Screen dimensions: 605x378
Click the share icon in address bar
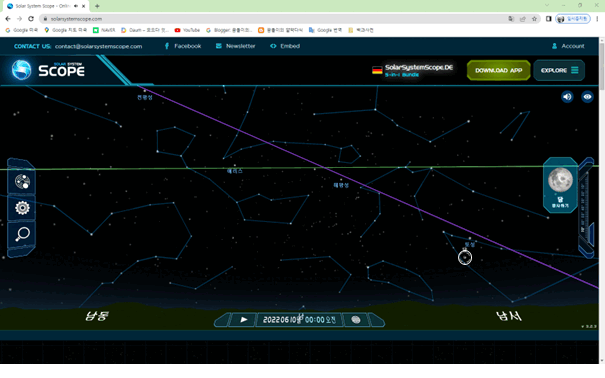coord(523,19)
